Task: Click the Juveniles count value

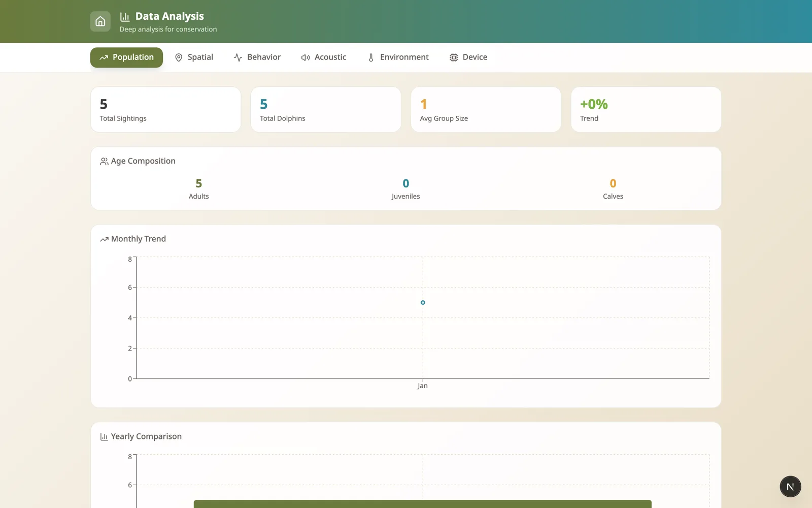Action: [x=406, y=183]
